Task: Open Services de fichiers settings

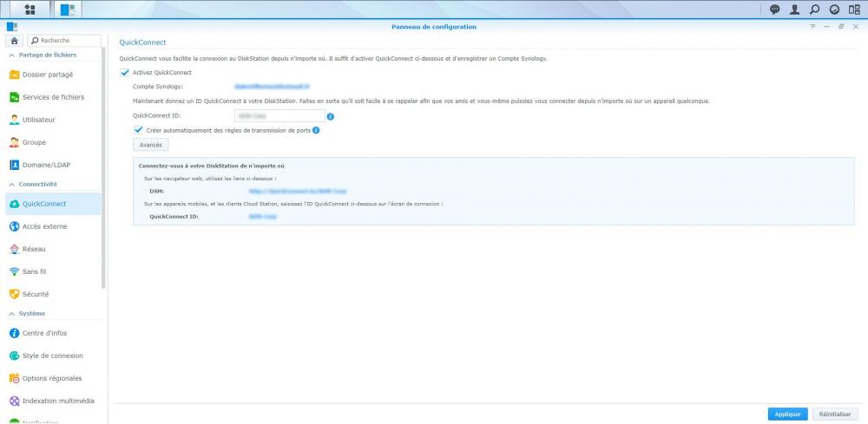Action: pos(53,97)
